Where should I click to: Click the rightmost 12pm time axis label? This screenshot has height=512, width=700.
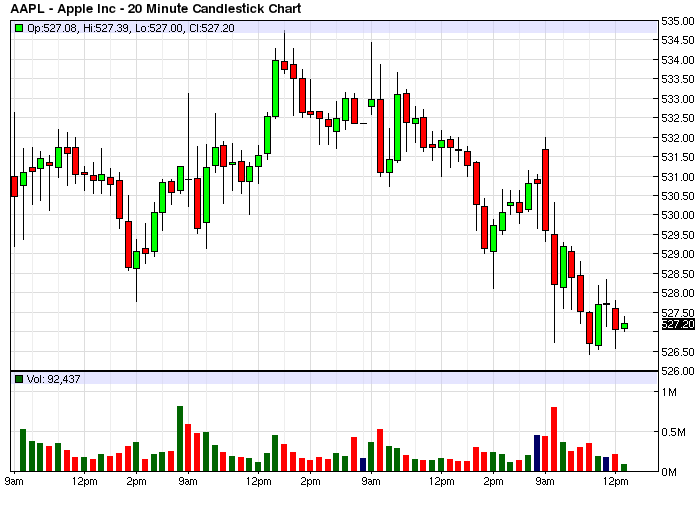[615, 482]
